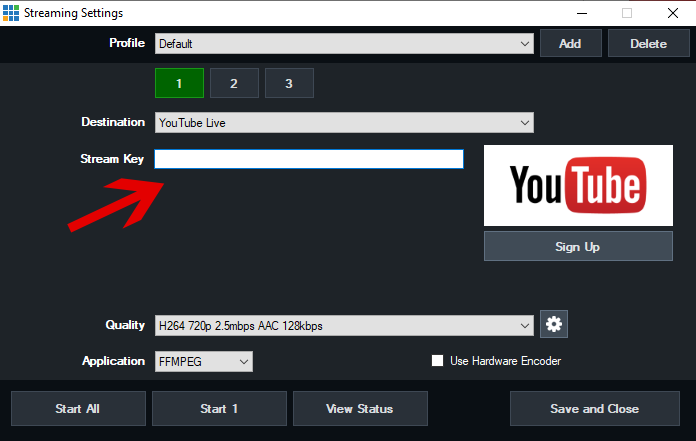
Task: Close the Streaming Settings window
Action: coord(672,13)
